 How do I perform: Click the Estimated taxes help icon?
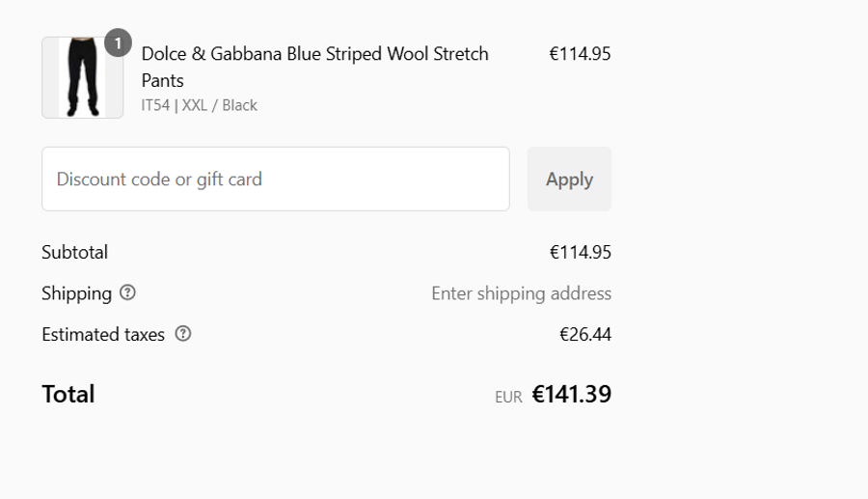pos(183,334)
